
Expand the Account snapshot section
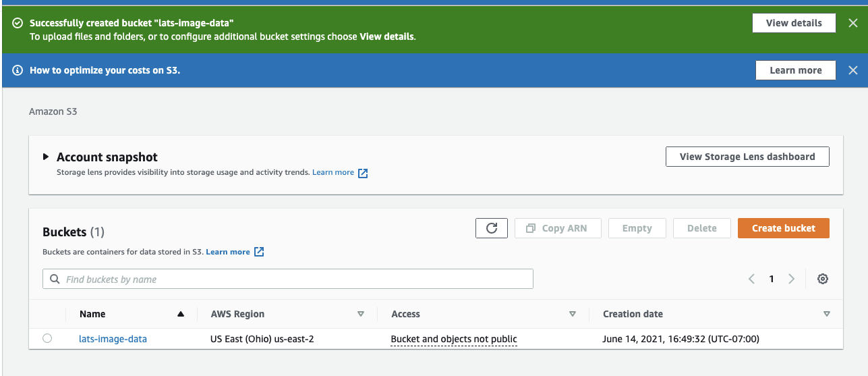pos(46,157)
